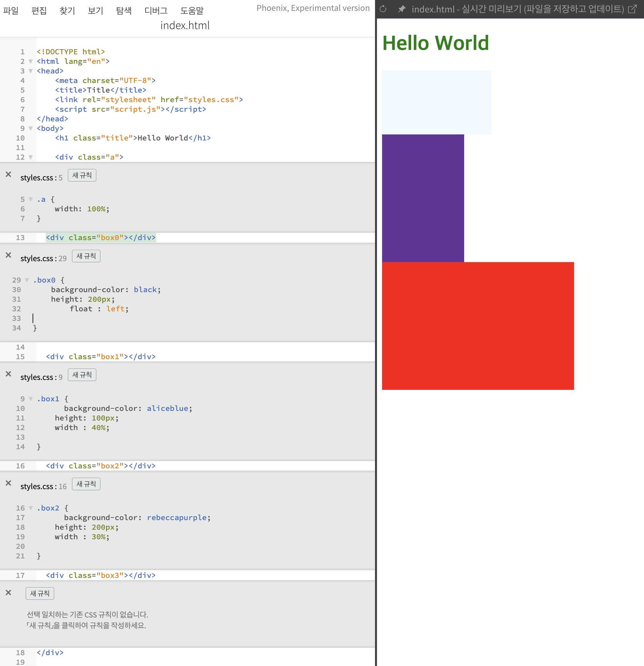Click the purple box in the preview

click(423, 198)
